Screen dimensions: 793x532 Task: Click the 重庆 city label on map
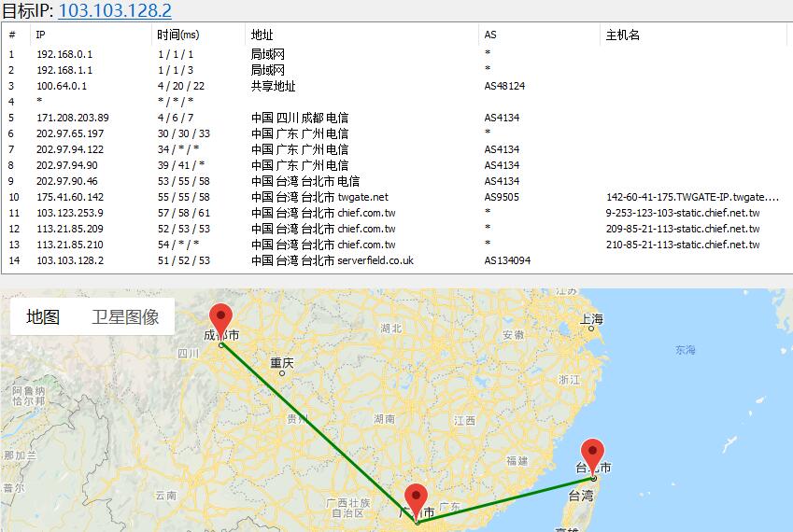(282, 362)
